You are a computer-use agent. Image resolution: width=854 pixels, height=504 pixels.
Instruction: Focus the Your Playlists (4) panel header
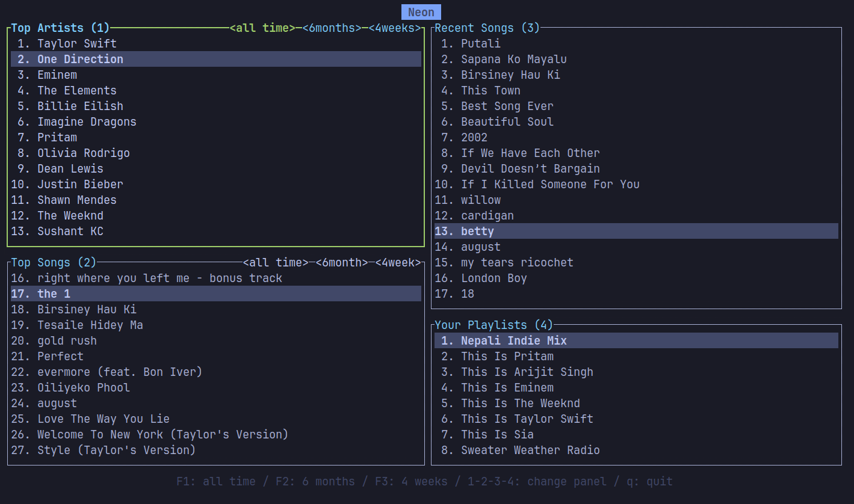[x=493, y=325]
